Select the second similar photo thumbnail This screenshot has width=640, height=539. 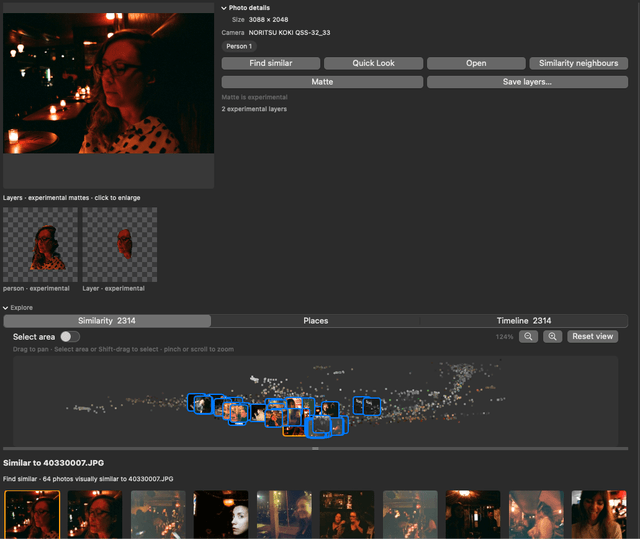coord(95,515)
